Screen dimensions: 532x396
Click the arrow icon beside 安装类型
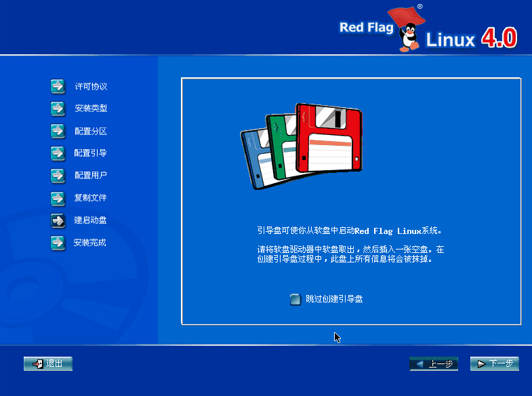(x=58, y=108)
